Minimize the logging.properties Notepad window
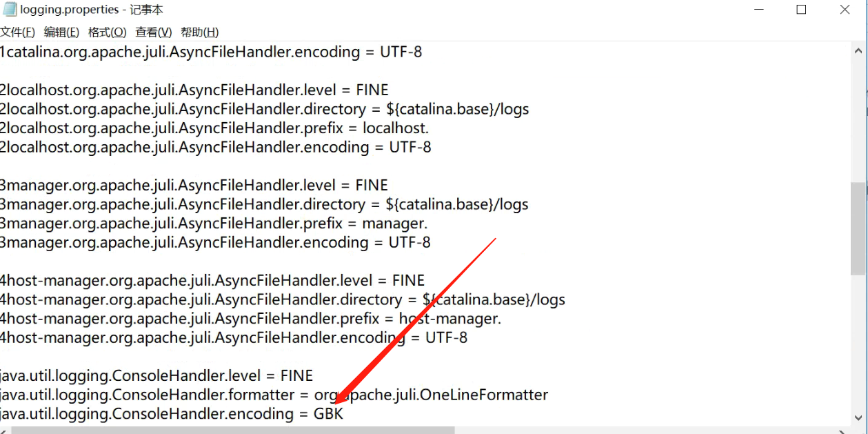This screenshot has height=434, width=868. coord(757,10)
